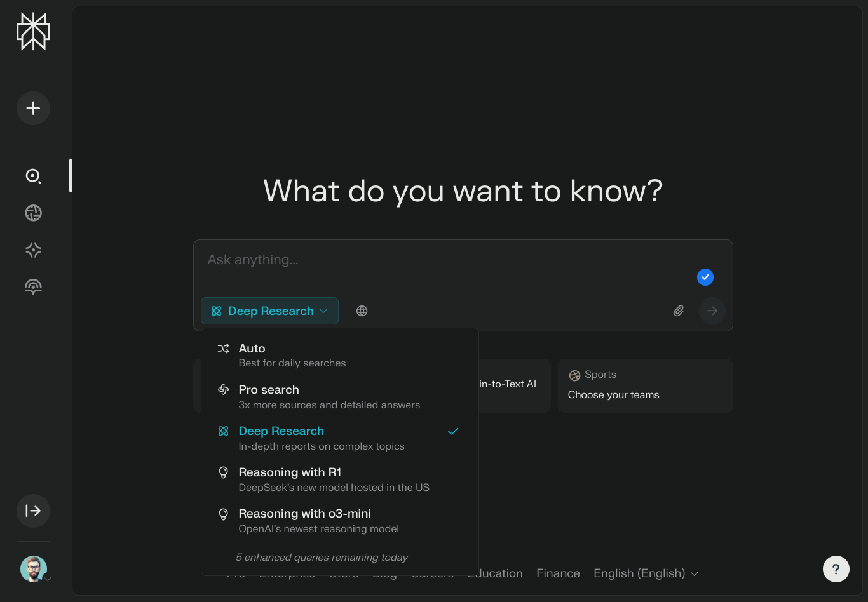Open the Finance footer link
Image resolution: width=868 pixels, height=602 pixels.
[x=558, y=573]
